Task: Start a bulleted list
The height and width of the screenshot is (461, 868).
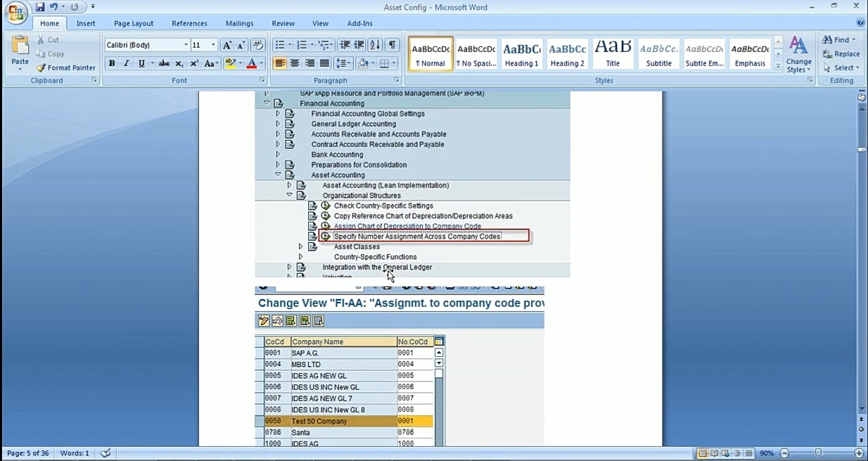Action: coord(279,45)
